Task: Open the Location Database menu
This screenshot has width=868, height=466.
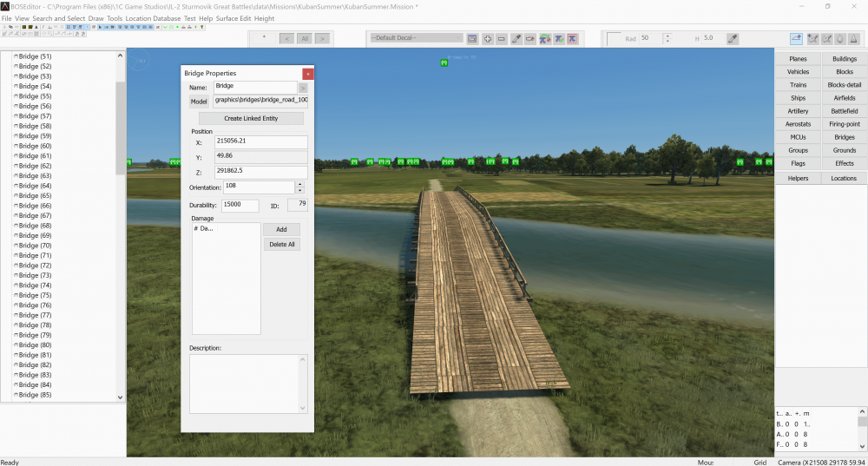Action: (153, 18)
